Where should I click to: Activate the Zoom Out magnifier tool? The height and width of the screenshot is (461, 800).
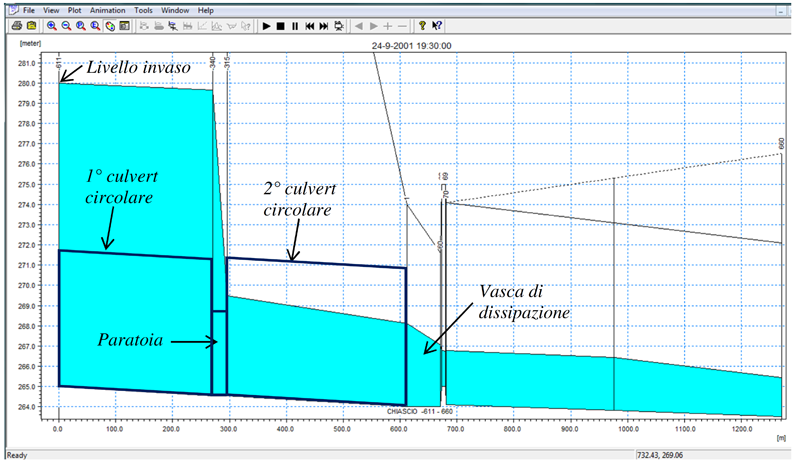pos(66,25)
